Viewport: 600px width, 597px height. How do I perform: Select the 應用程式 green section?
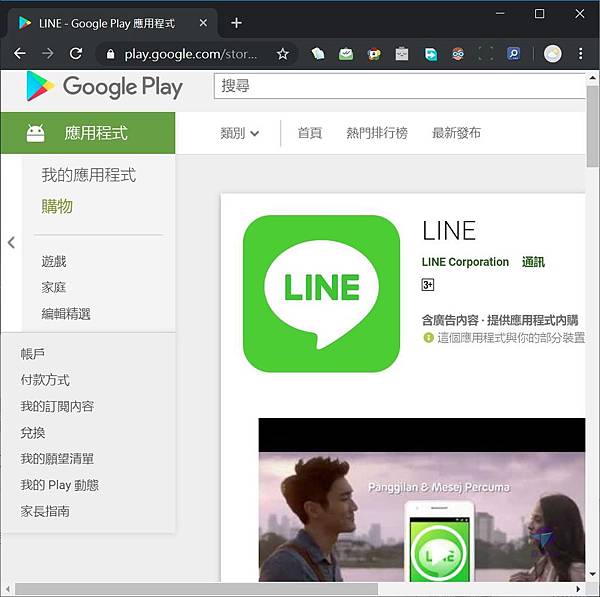coord(88,133)
